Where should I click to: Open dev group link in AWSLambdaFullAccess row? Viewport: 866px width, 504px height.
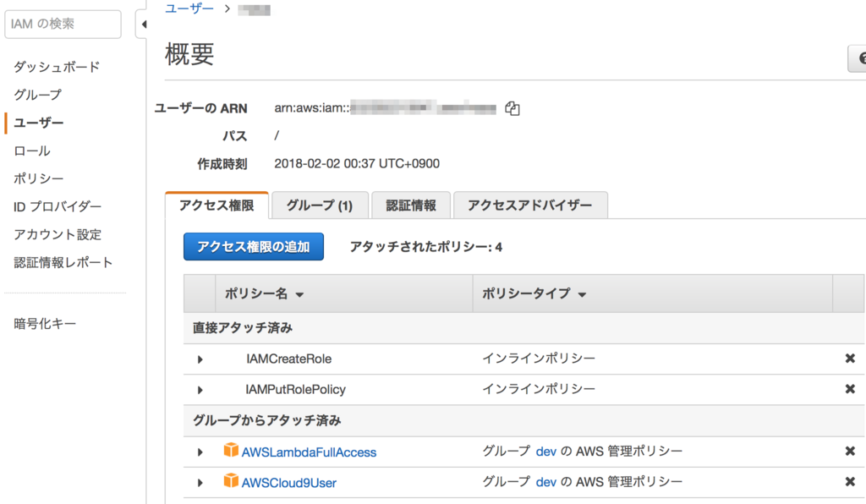click(545, 452)
